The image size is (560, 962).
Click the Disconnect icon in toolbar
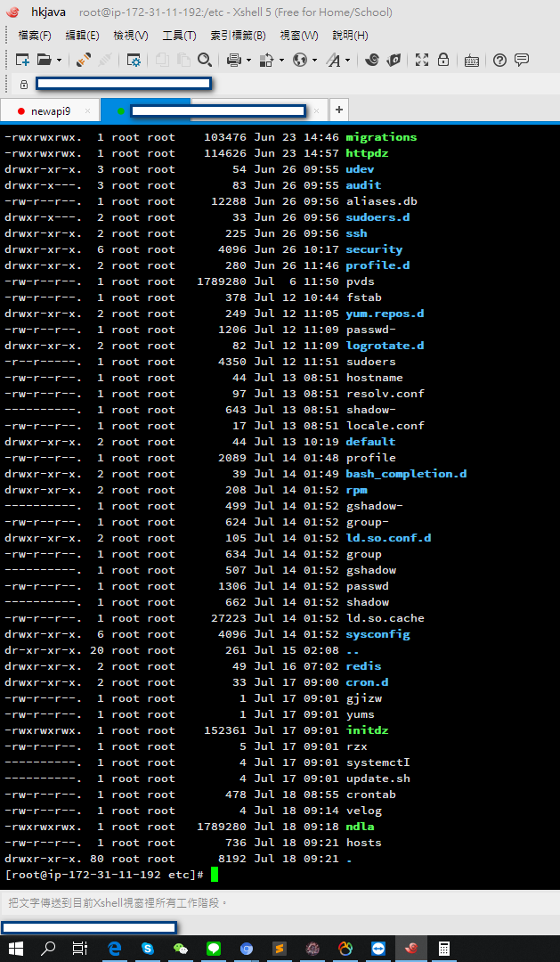pyautogui.click(x=105, y=60)
